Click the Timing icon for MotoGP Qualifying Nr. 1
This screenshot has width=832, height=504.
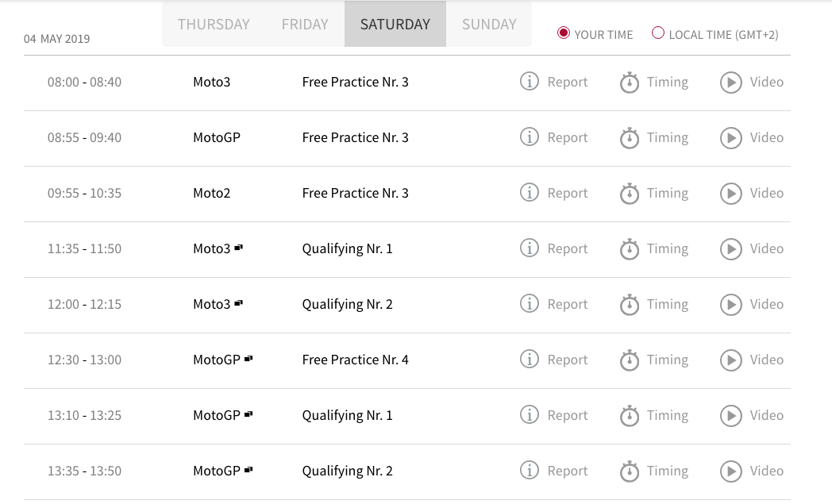[x=630, y=416]
